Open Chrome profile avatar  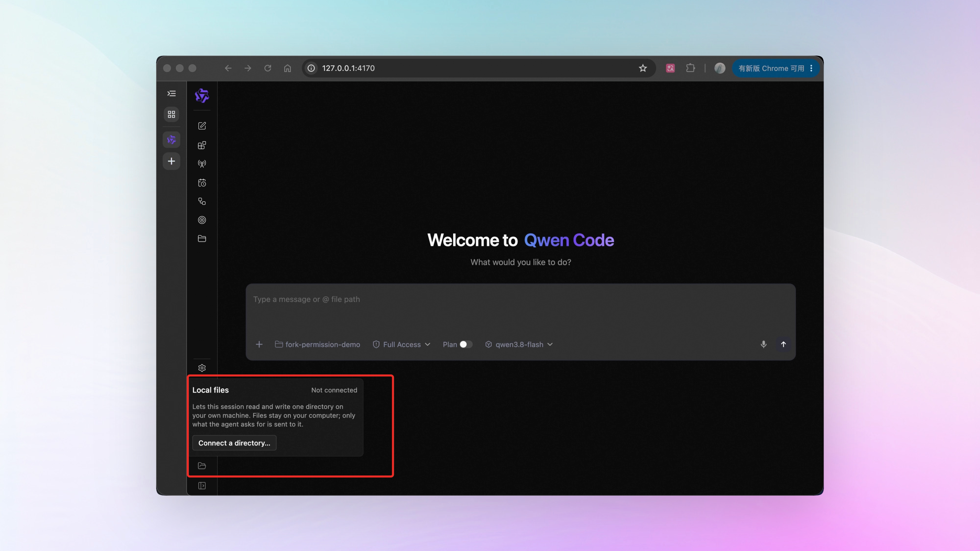[x=720, y=68]
